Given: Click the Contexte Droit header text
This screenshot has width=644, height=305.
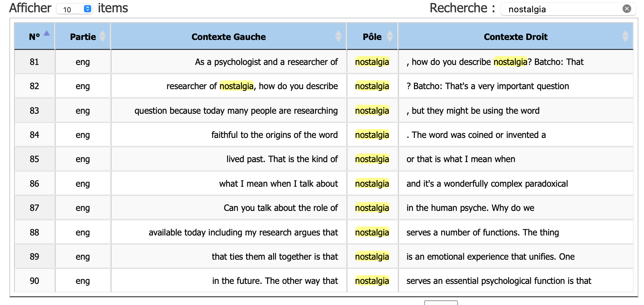Looking at the screenshot, I should [x=516, y=37].
